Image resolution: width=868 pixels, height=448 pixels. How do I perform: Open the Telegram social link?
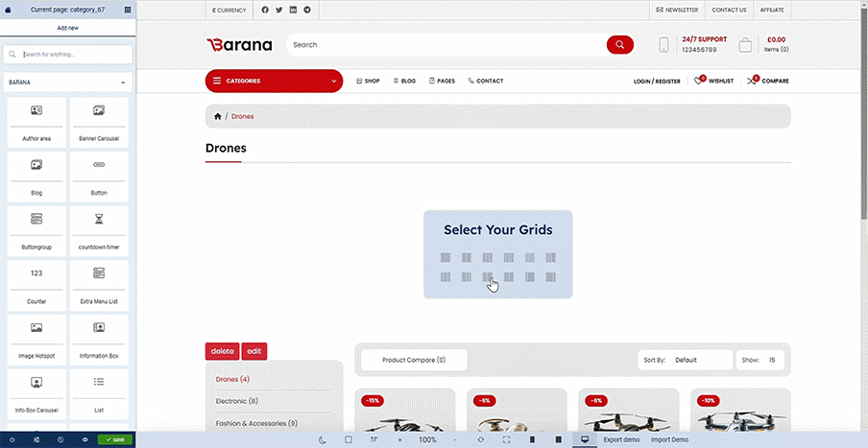coord(306,10)
